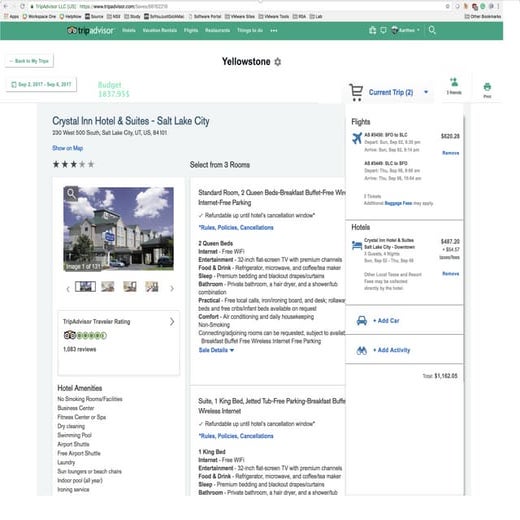This screenshot has width=520, height=520.
Task: Open the Hotels nav item
Action: (129, 30)
